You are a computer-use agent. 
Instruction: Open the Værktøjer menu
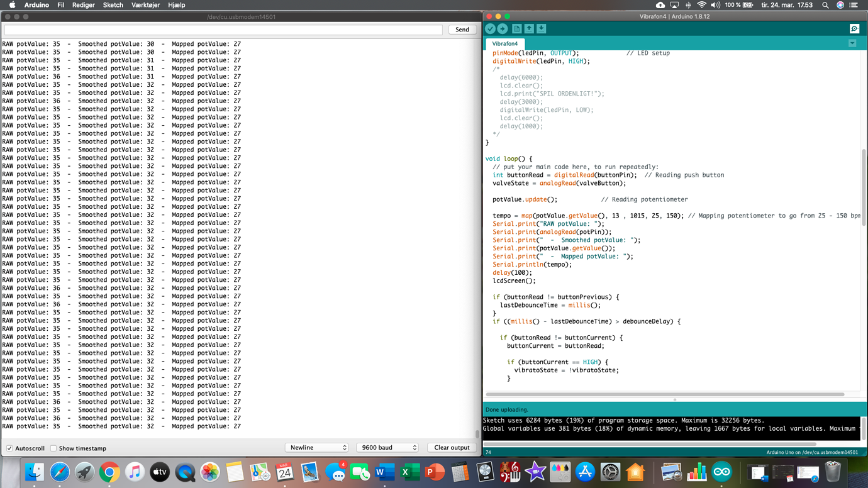(145, 5)
